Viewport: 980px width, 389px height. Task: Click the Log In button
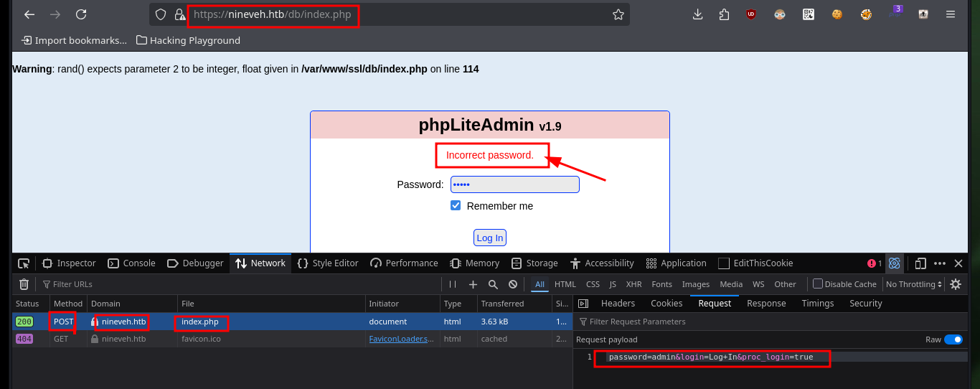point(490,238)
